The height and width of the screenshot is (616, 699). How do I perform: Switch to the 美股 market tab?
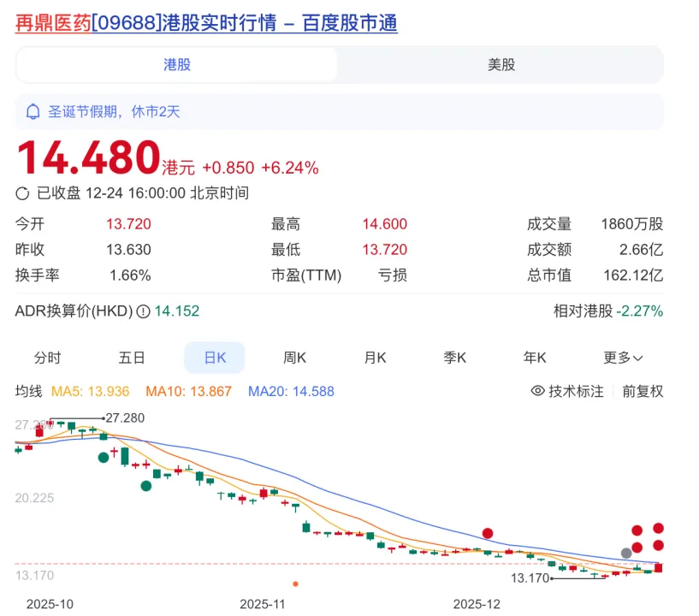click(501, 64)
